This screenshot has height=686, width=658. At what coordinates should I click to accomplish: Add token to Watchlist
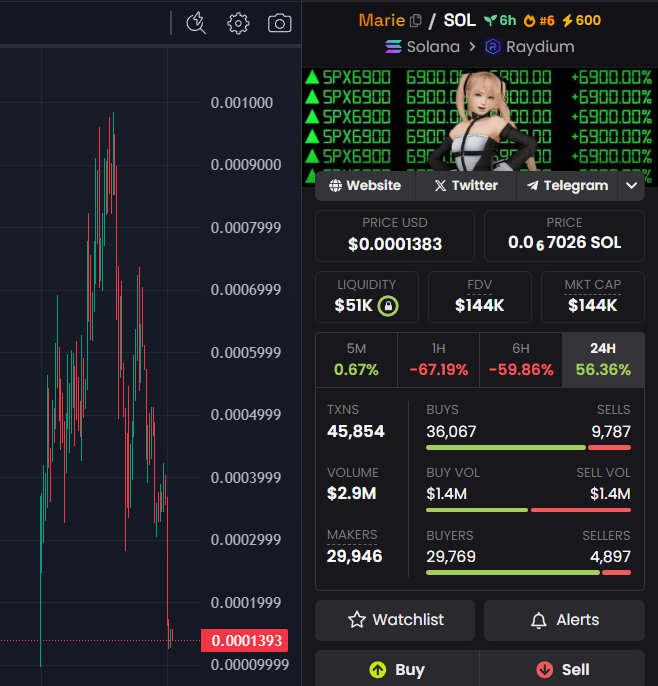pos(395,620)
